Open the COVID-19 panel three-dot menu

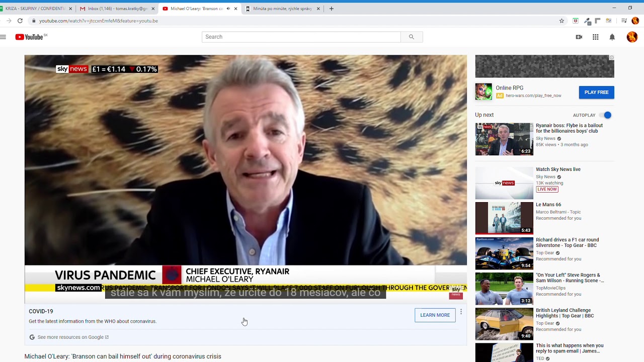point(461,312)
